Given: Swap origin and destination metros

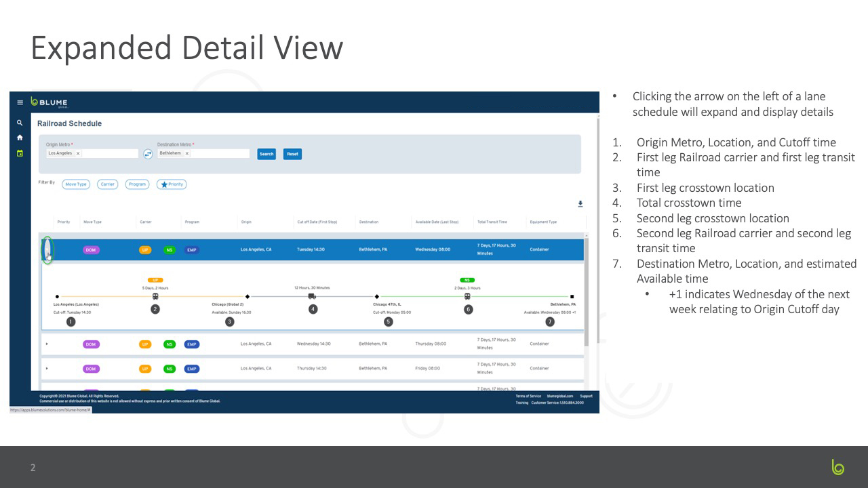Looking at the screenshot, I should [148, 154].
